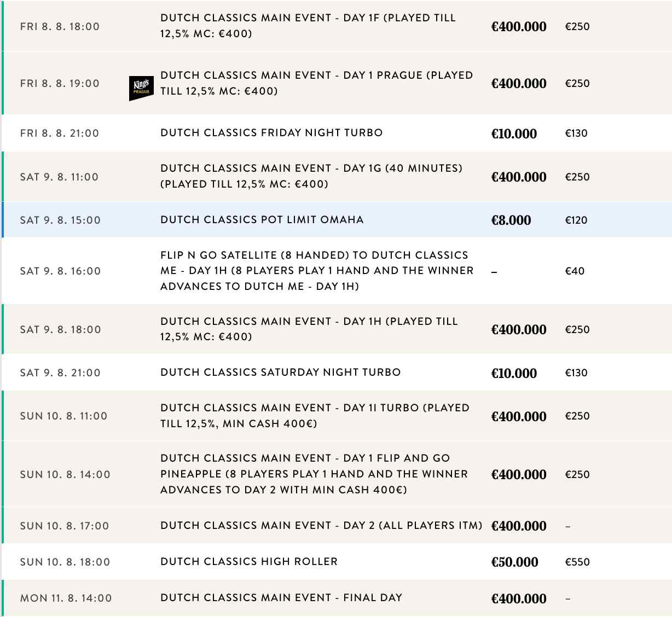This screenshot has width=672, height=617.
Task: Click the King's Prague logo icon
Action: [141, 88]
